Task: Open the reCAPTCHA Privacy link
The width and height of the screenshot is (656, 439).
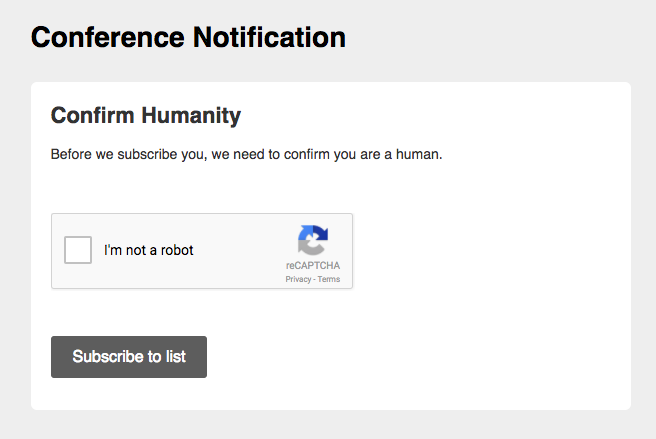Action: point(298,279)
